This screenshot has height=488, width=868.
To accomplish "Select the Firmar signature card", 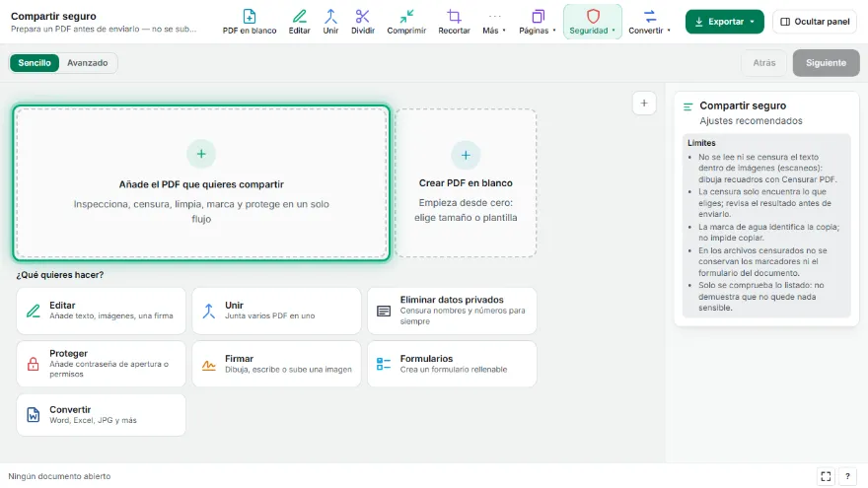I will (276, 364).
